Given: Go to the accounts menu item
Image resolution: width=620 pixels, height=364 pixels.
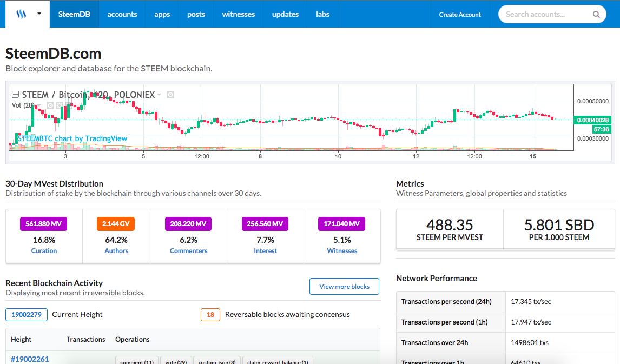Looking at the screenshot, I should (x=122, y=14).
